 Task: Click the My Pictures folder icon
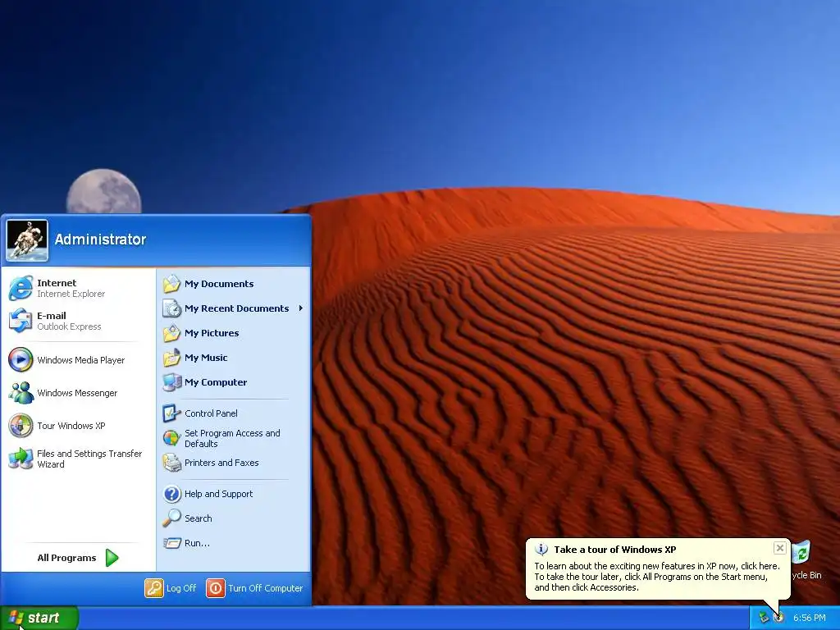(172, 333)
